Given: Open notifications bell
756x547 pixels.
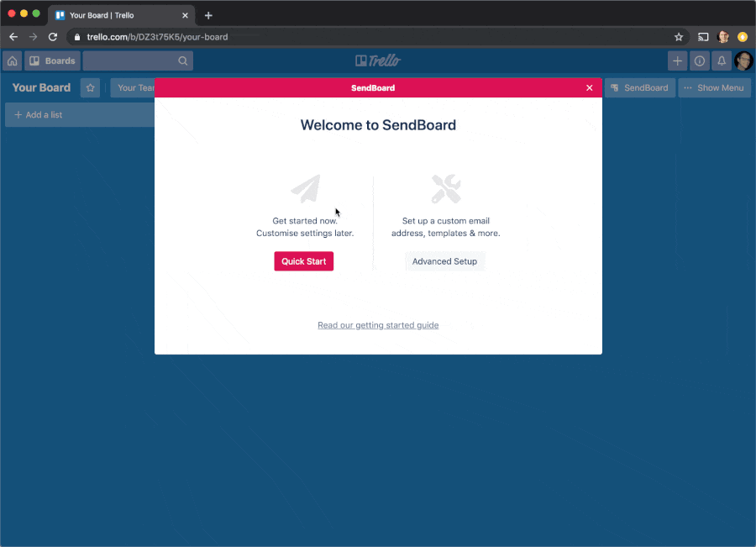Looking at the screenshot, I should tap(722, 60).
